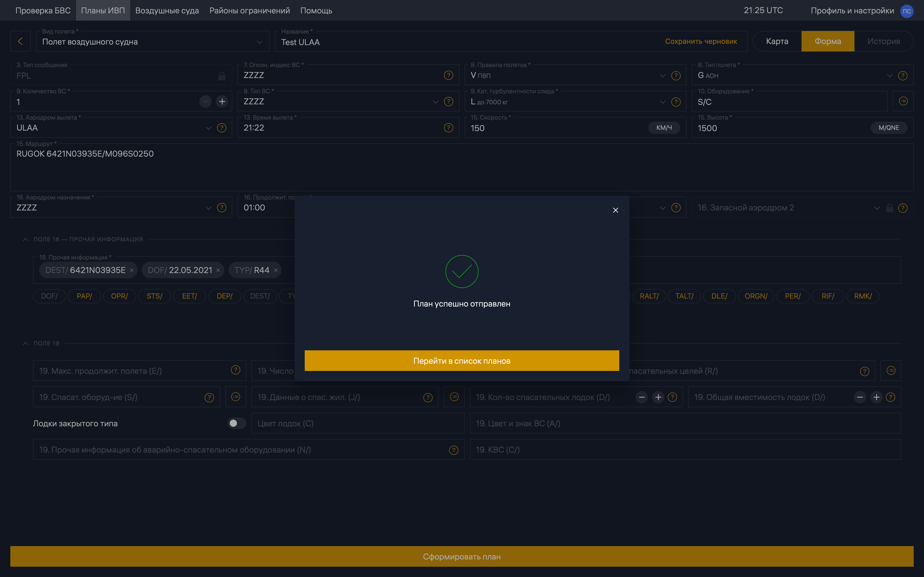Increase aircraft quantity with plus button
Screen dimensions: 924x577
tap(222, 101)
